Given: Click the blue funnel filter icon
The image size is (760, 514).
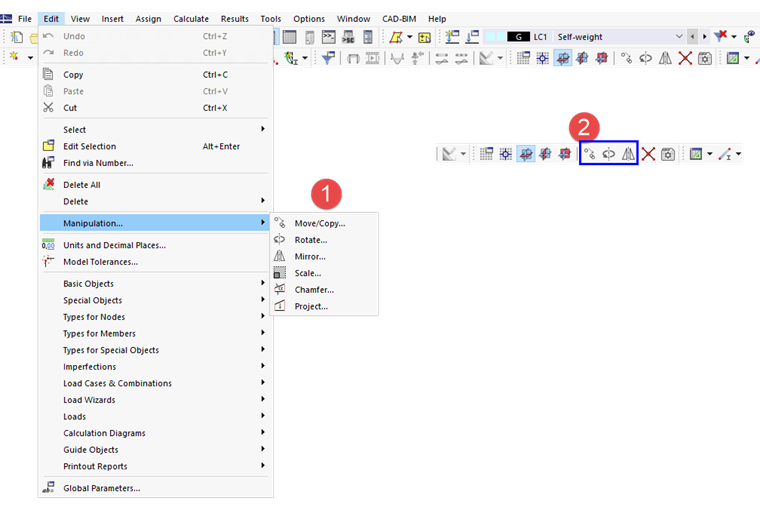Looking at the screenshot, I should point(328,59).
